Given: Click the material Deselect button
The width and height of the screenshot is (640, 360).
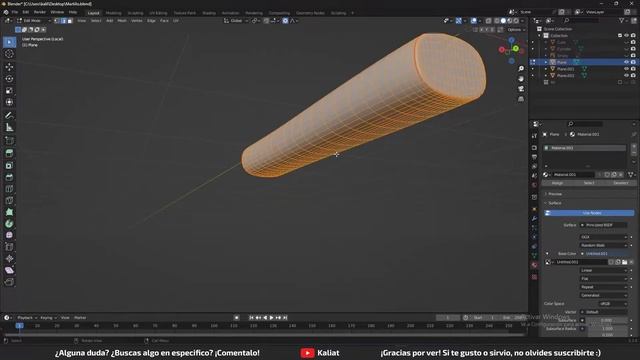Looking at the screenshot, I should click(621, 183).
